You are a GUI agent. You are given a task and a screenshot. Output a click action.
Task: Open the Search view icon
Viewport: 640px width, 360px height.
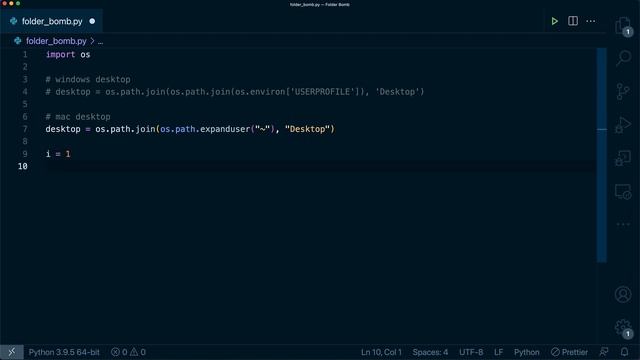coord(623,58)
